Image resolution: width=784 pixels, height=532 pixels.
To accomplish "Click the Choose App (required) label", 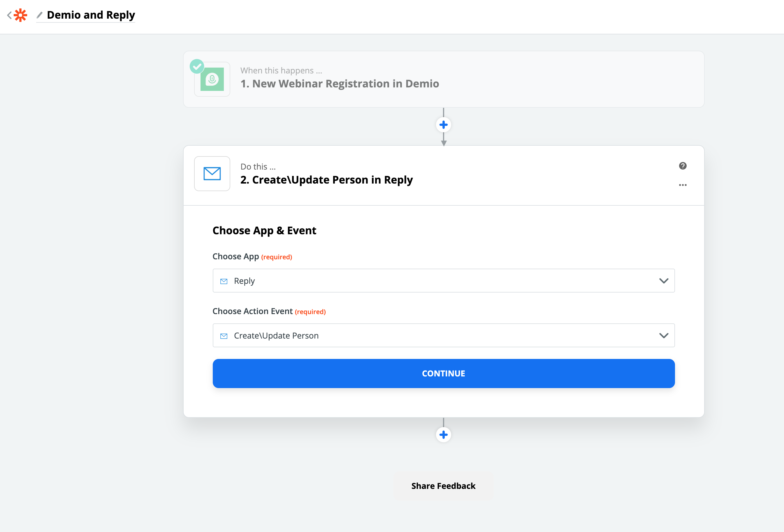I will [x=252, y=257].
